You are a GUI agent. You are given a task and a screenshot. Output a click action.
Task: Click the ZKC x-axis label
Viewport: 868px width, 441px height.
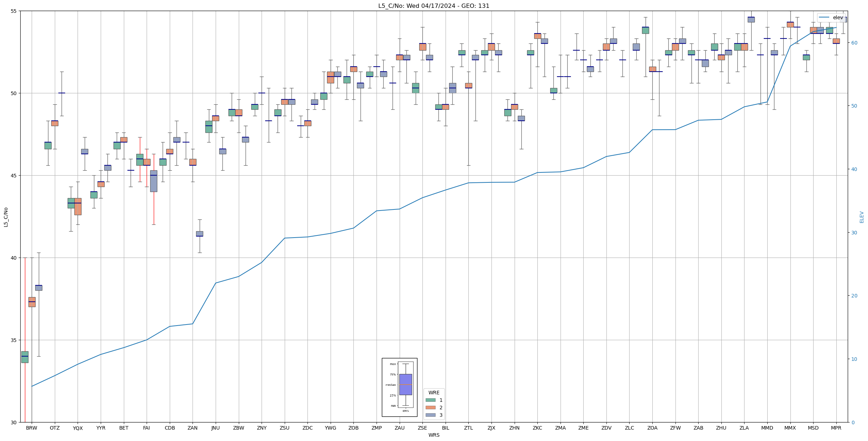point(537,428)
